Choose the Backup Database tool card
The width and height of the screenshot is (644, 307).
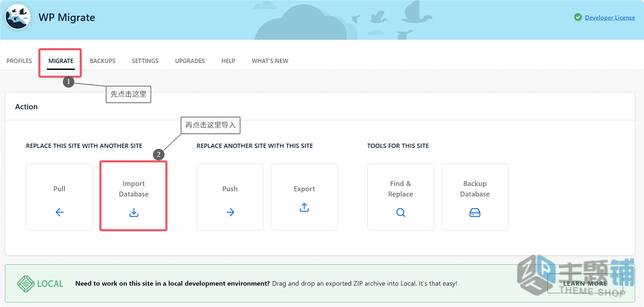(x=475, y=197)
